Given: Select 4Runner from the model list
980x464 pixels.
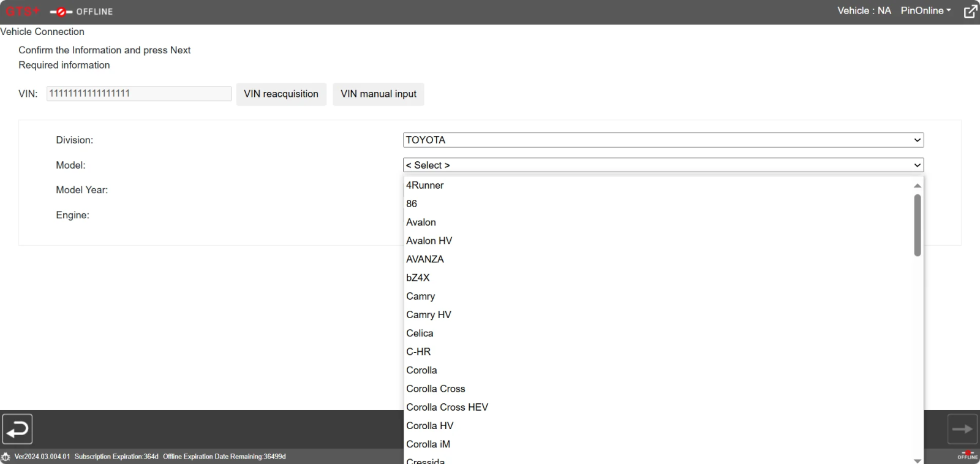Looking at the screenshot, I should [425, 185].
